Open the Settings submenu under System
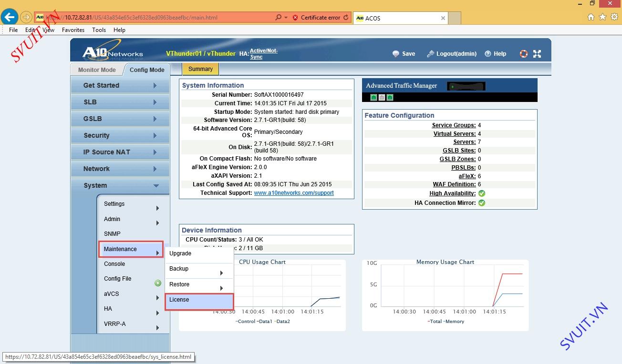622x364 pixels. tap(131, 204)
